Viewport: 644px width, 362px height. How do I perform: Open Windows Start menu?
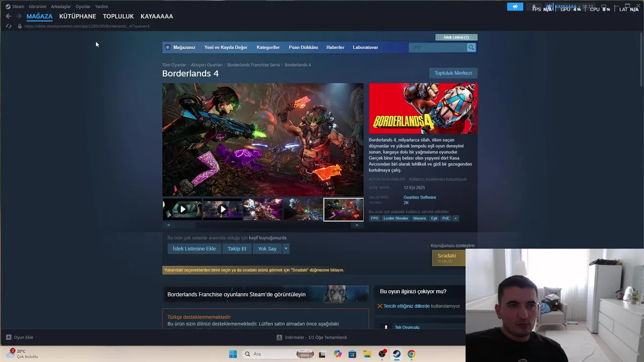233,354
